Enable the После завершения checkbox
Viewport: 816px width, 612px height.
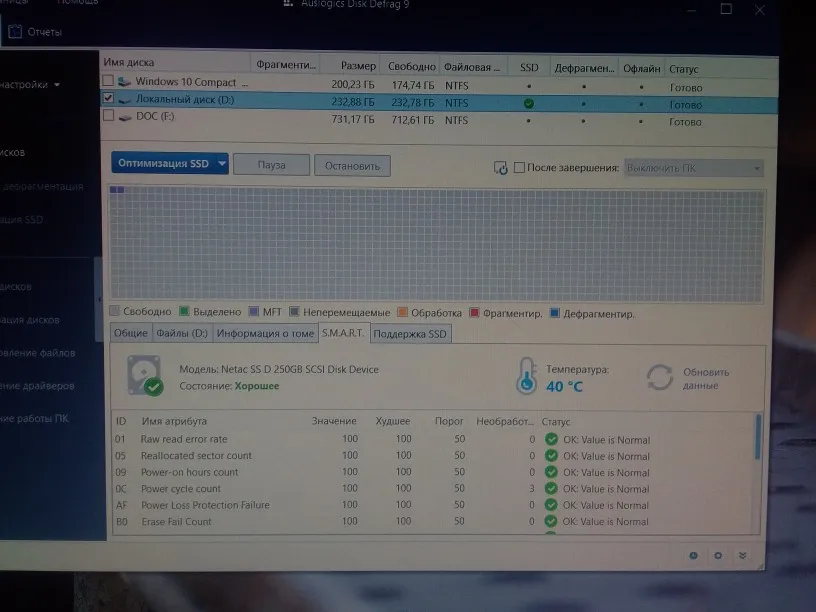click(519, 168)
